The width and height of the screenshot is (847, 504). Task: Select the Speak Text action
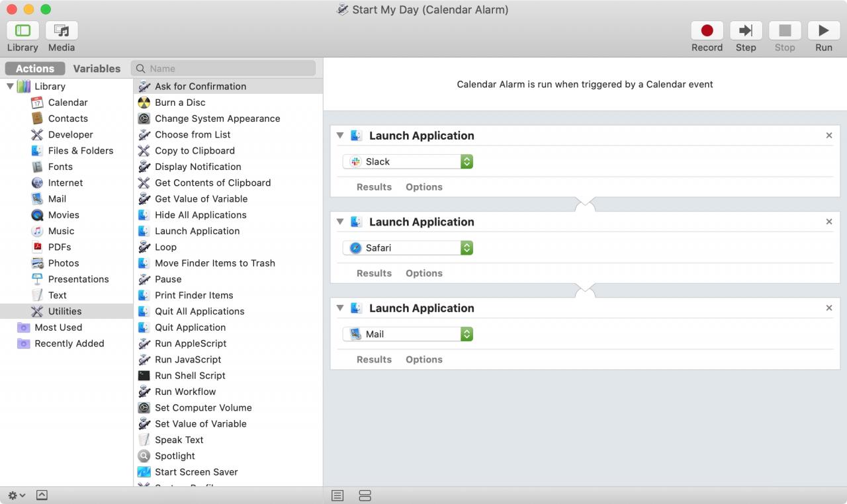point(228,440)
